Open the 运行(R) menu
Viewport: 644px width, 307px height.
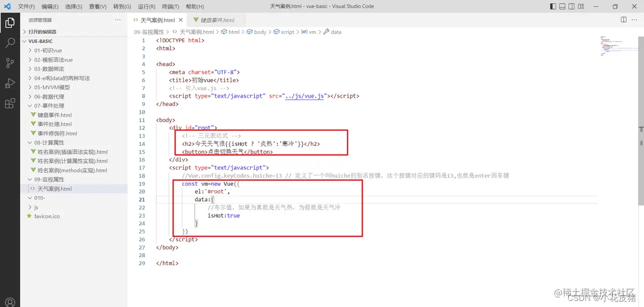point(146,7)
